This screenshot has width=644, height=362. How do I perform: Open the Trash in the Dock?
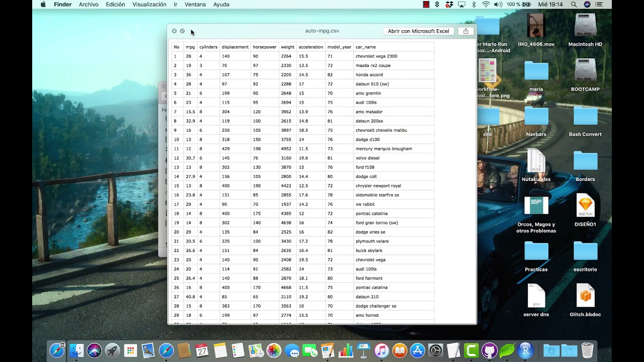point(587,350)
